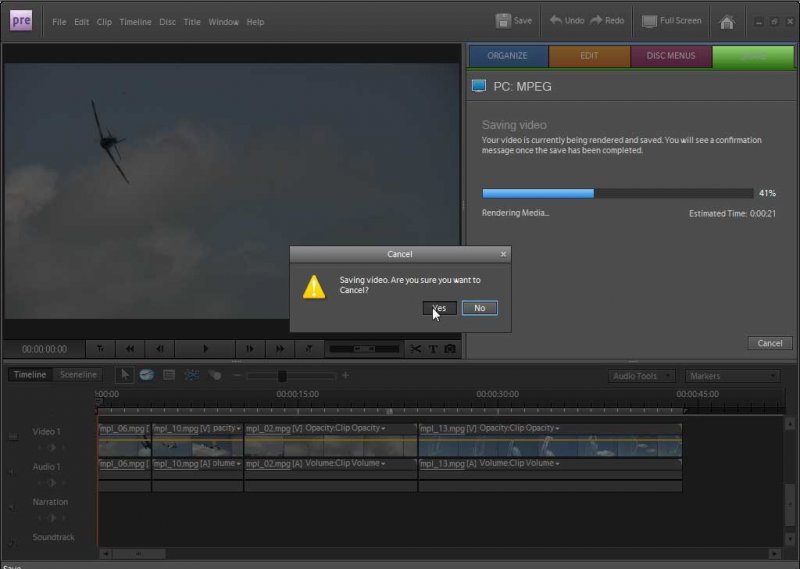Screen dimensions: 800x569
Task: Toggle the Video 1 track display icon
Action: [13, 436]
